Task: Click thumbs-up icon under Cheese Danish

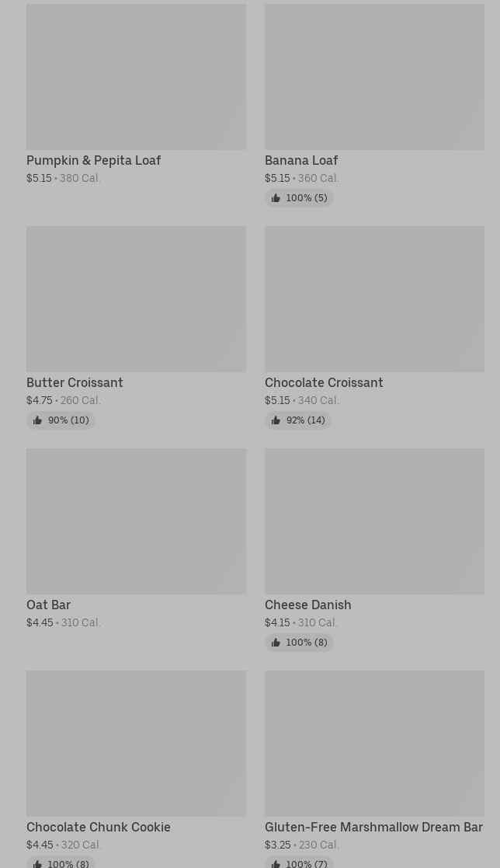Action: pos(276,643)
